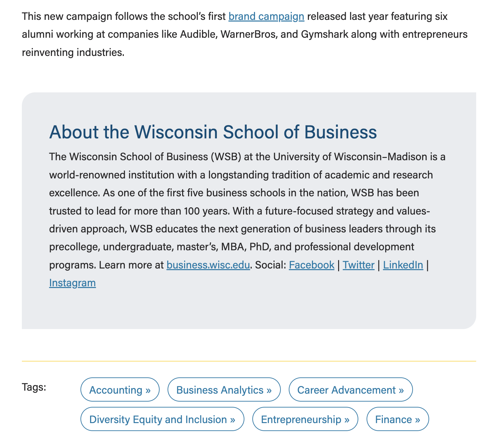Screen dimensions: 504x435
Task: Open the Twitter social link
Action: coord(358,265)
